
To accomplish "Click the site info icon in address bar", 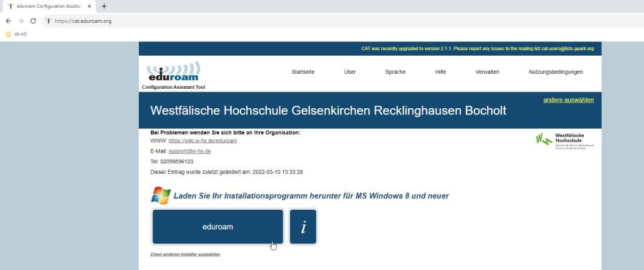I will point(49,21).
